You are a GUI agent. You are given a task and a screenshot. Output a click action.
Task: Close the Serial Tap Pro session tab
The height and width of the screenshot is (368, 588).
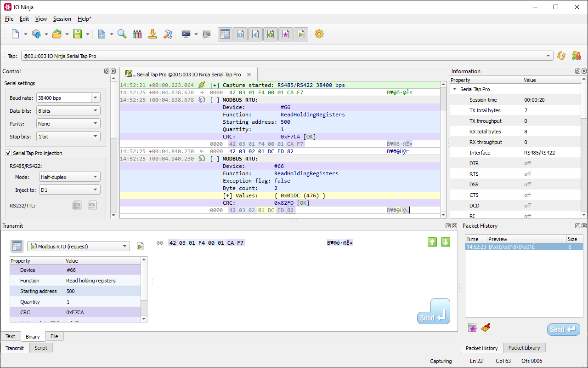(249, 74)
